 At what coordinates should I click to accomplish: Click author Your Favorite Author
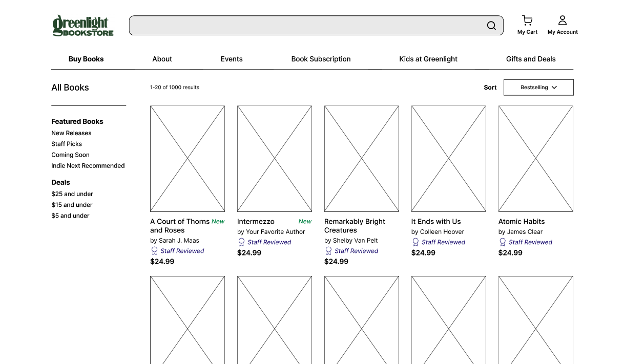tap(271, 232)
